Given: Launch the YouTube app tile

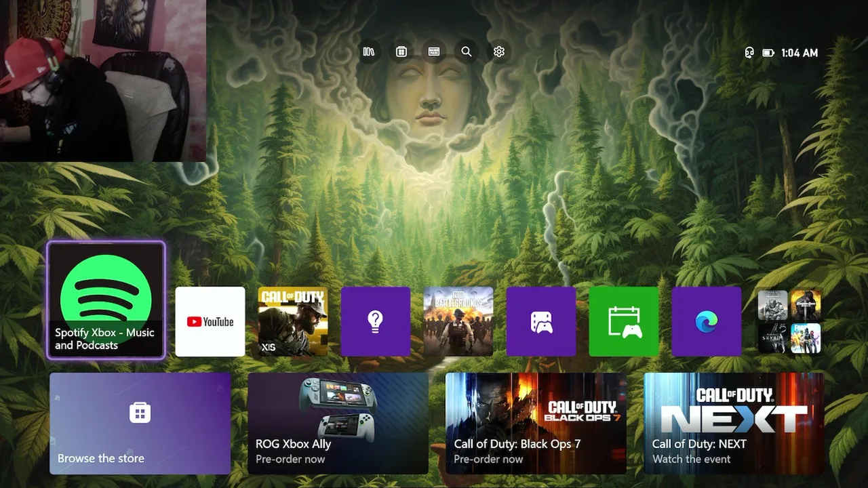Looking at the screenshot, I should click(x=210, y=321).
